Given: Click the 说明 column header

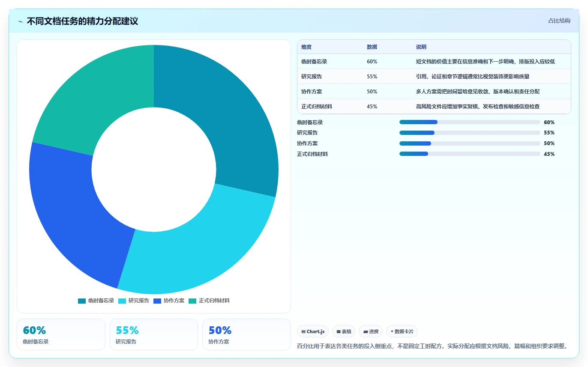Looking at the screenshot, I should click(421, 47).
